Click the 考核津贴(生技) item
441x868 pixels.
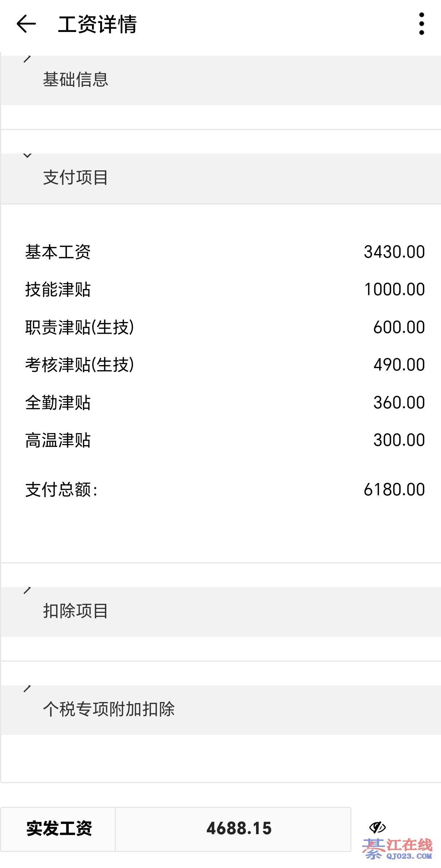click(79, 365)
